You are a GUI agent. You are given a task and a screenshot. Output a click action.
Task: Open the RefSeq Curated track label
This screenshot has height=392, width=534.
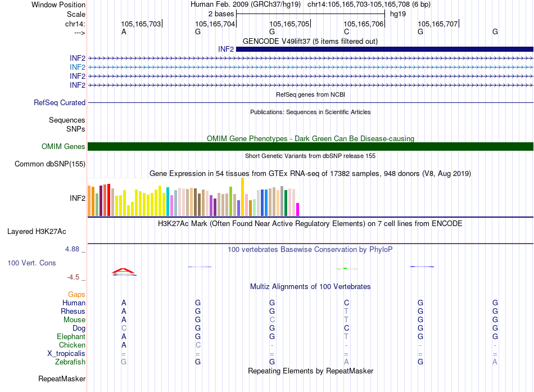pos(59,102)
